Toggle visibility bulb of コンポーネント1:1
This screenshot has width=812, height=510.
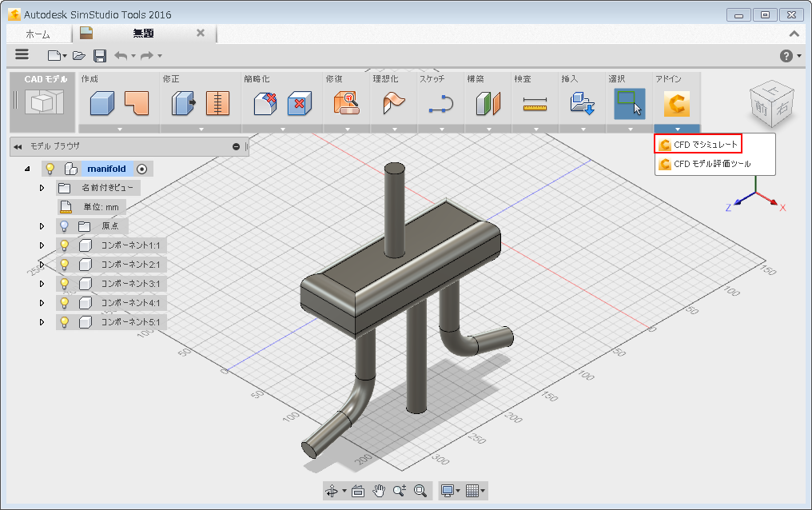point(65,245)
